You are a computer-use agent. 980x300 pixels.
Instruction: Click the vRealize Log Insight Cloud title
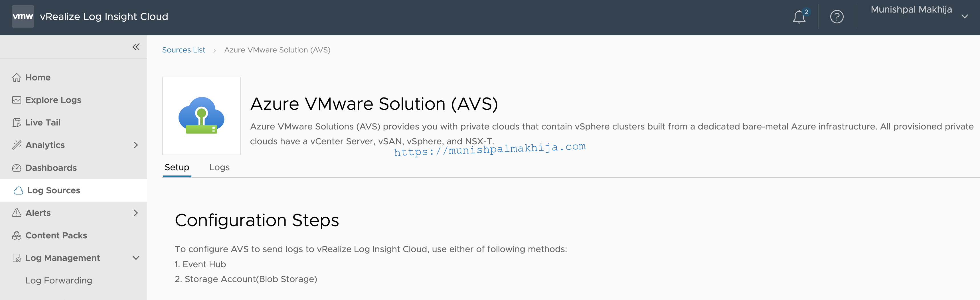coord(104,16)
